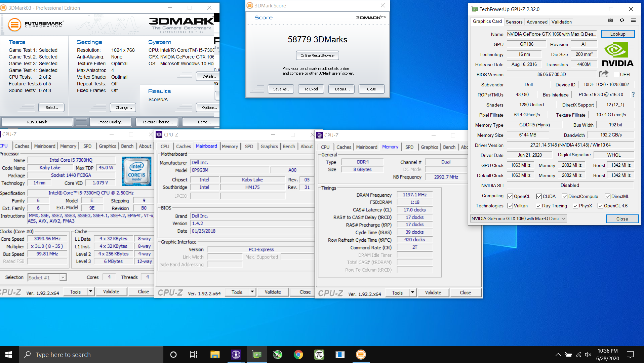This screenshot has height=363, width=644.
Task: Click the muted volume tray icon
Action: [x=588, y=355]
